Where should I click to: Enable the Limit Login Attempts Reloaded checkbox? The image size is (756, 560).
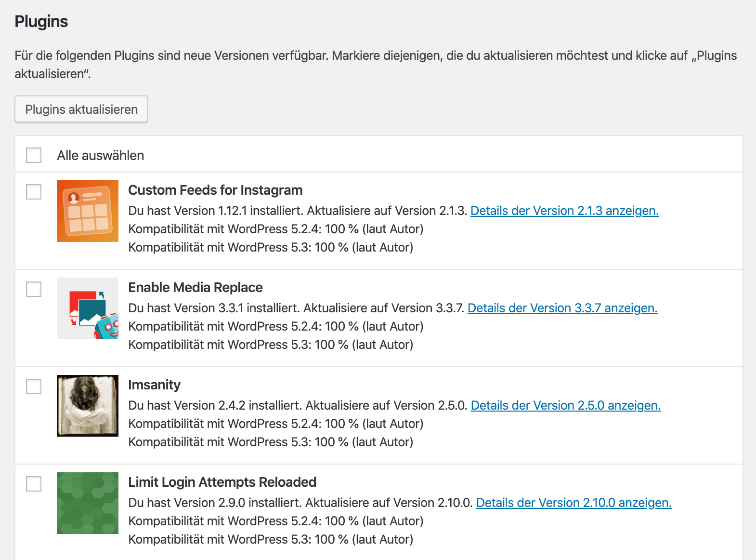click(34, 484)
